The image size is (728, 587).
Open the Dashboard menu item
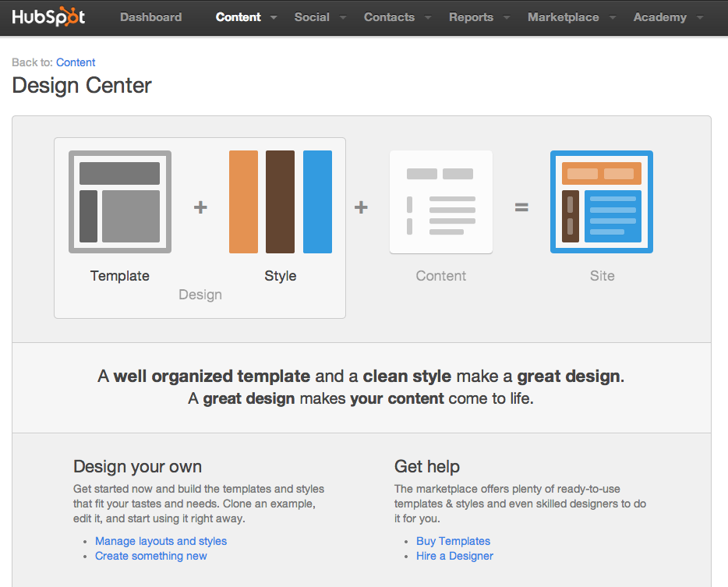pos(150,17)
